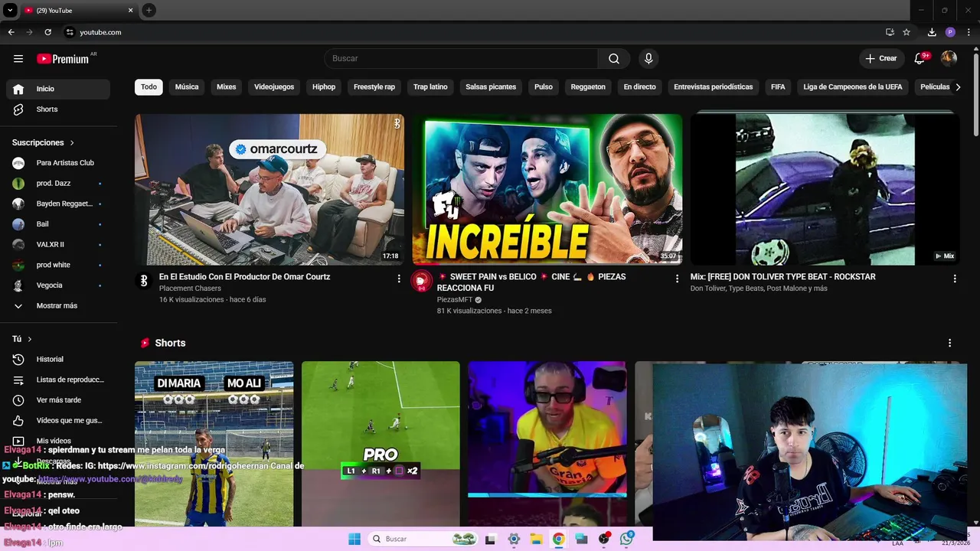Select the En directo chip
Viewport: 980px width, 551px height.
click(x=639, y=87)
